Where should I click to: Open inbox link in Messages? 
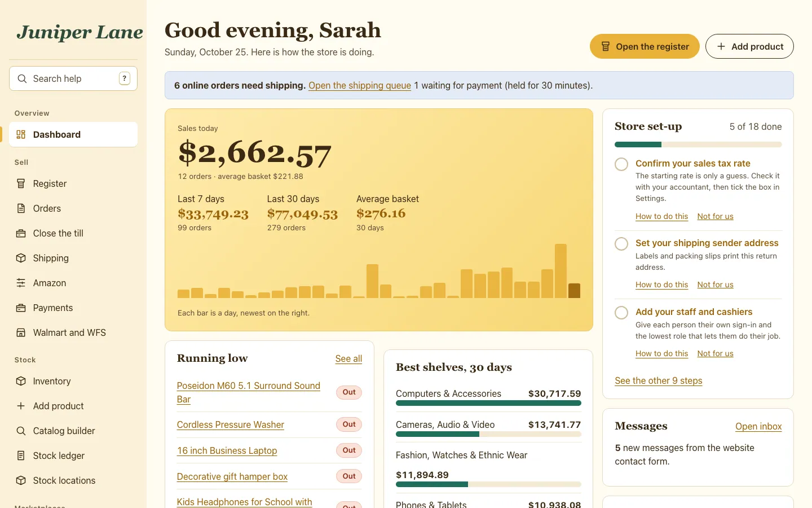pyautogui.click(x=758, y=426)
